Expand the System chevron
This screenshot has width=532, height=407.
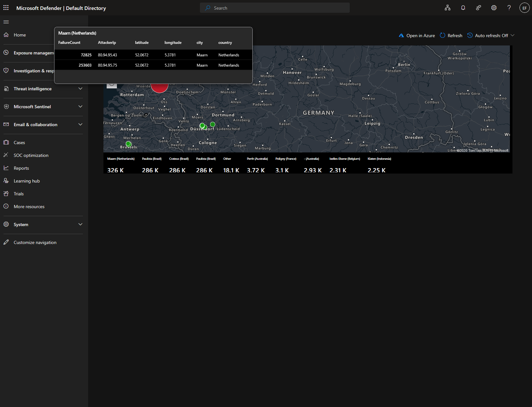[80, 224]
